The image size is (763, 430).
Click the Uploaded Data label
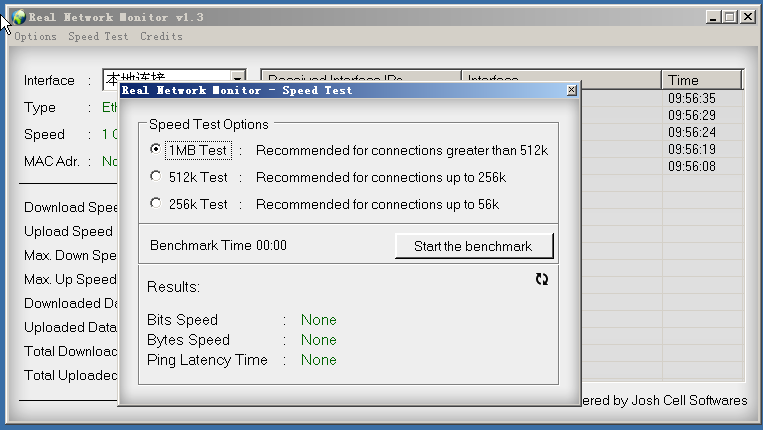click(71, 327)
